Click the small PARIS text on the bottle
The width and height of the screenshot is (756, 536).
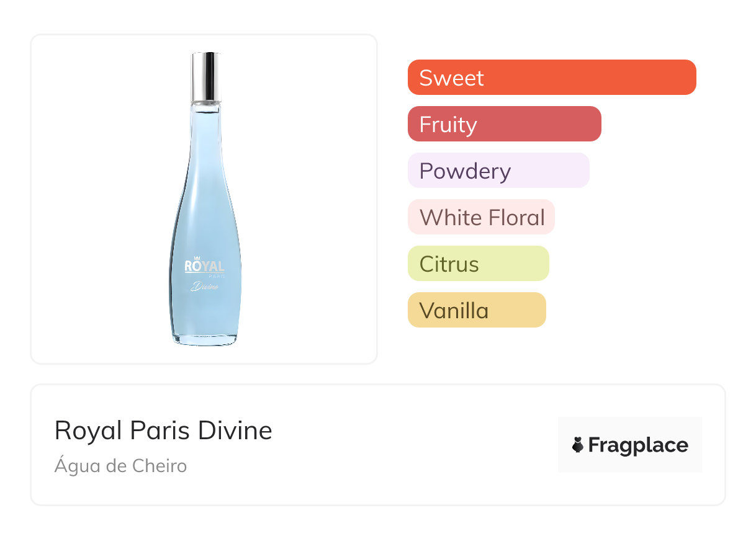coord(215,276)
